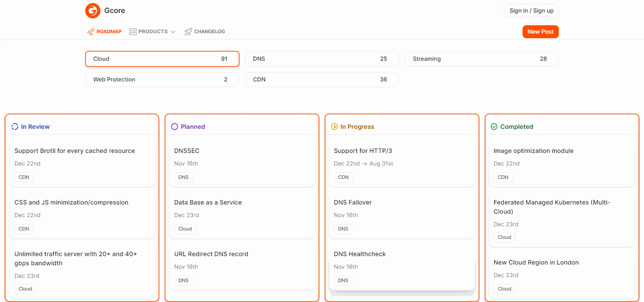Click 'Dec 22nd → Aug 31st' date text

click(363, 163)
